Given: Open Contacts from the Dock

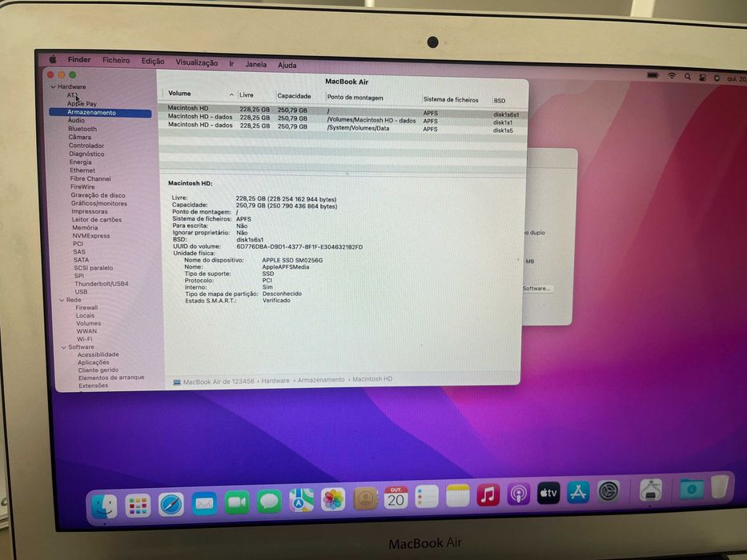Looking at the screenshot, I should [365, 498].
